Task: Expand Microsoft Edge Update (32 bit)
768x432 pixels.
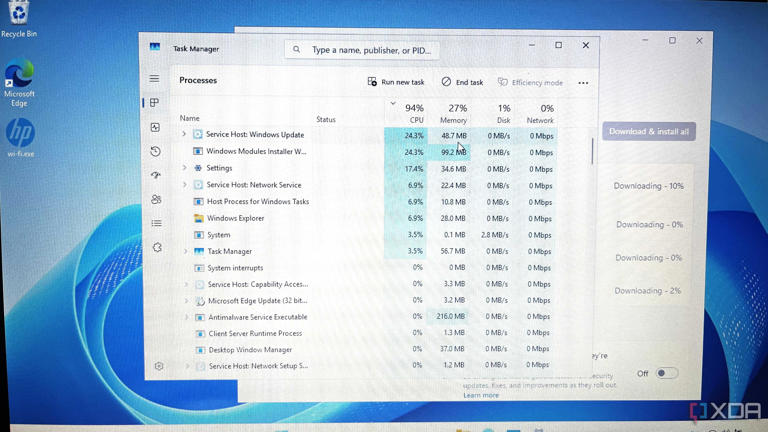Action: click(186, 301)
